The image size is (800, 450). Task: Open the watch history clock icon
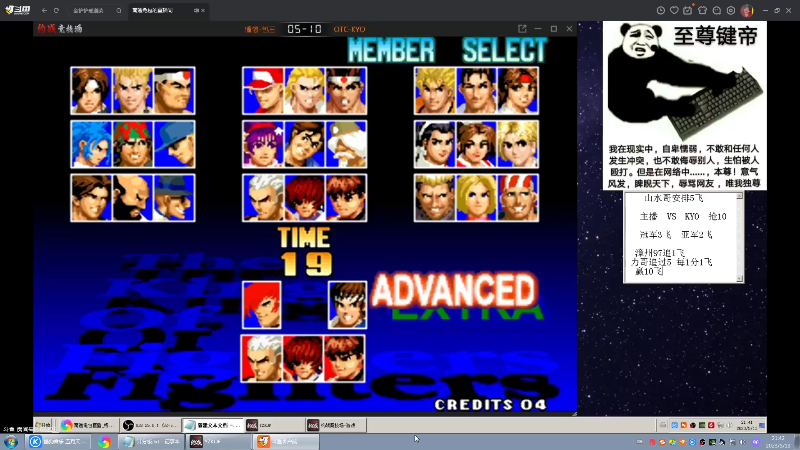click(x=661, y=10)
